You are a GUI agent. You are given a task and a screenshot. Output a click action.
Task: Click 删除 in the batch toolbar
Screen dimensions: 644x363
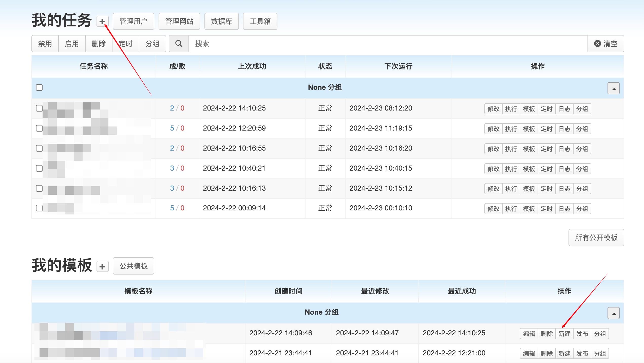[x=99, y=44]
